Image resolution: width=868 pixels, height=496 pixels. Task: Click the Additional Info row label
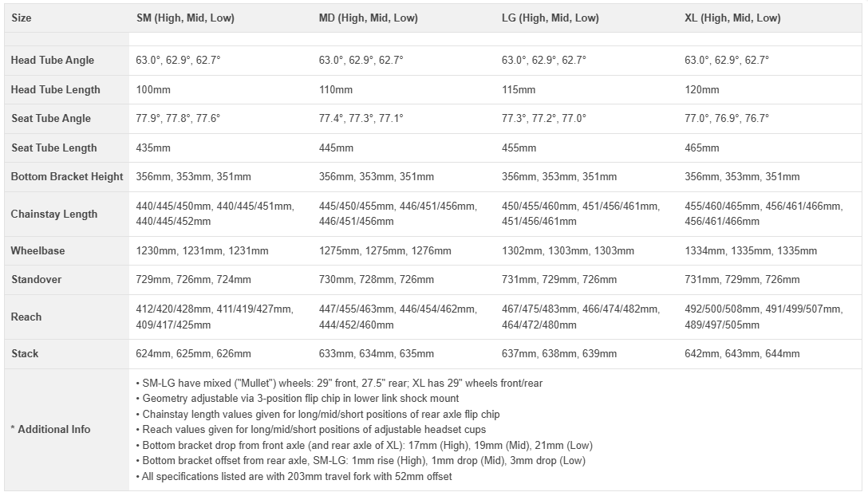click(51, 429)
